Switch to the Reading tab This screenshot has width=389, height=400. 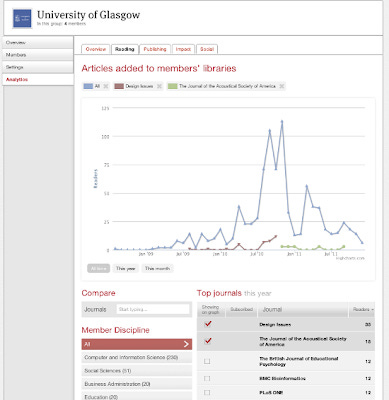click(x=125, y=49)
